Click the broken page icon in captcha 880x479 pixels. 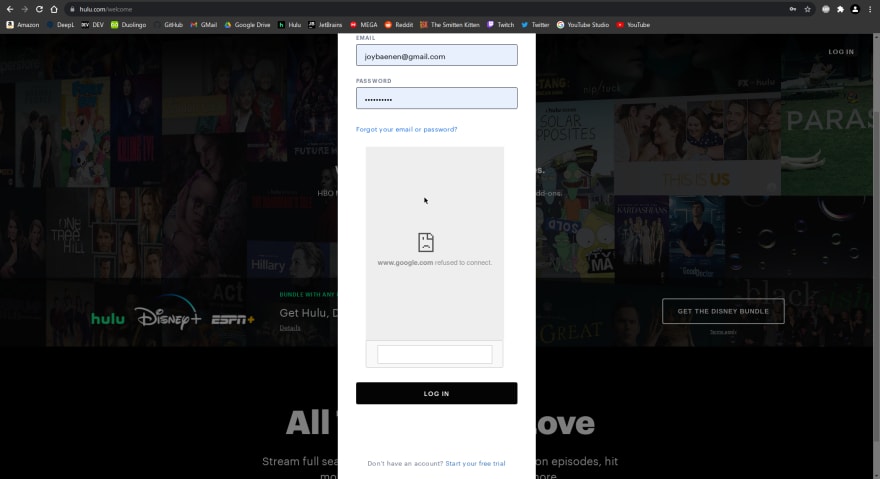(426, 242)
